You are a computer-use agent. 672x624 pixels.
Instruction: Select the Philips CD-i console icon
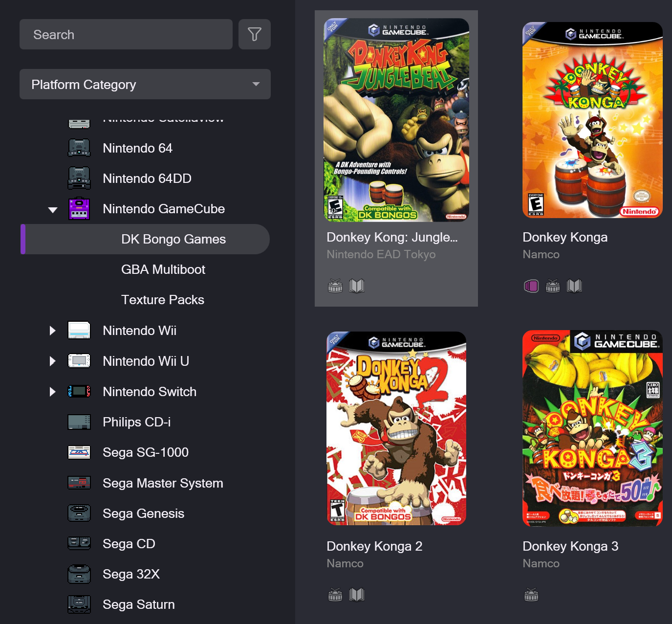pos(79,422)
